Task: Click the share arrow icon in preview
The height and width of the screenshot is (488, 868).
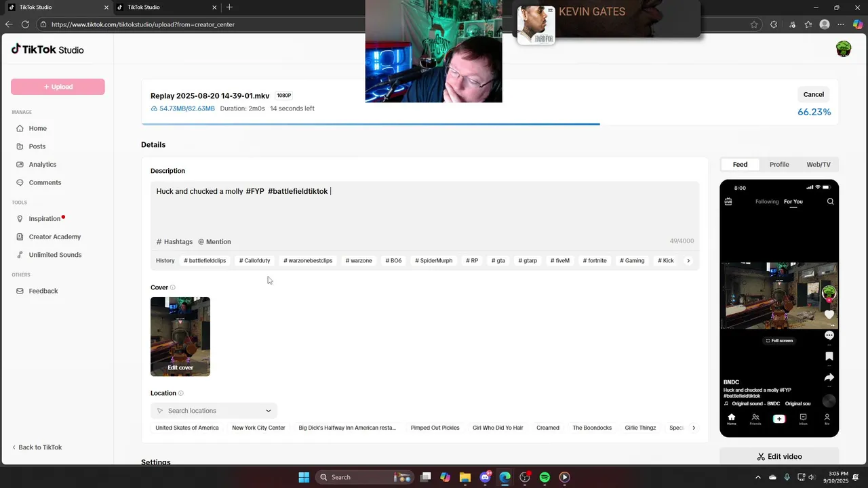Action: click(x=829, y=378)
